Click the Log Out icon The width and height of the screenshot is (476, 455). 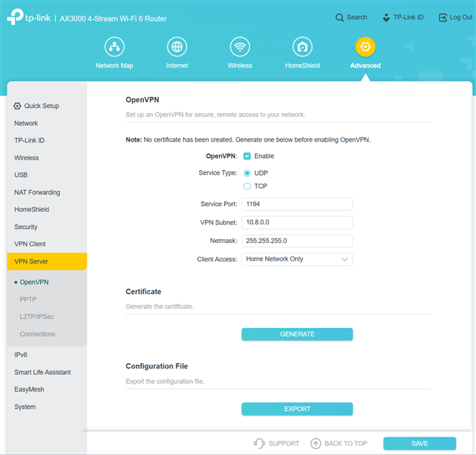click(x=443, y=18)
